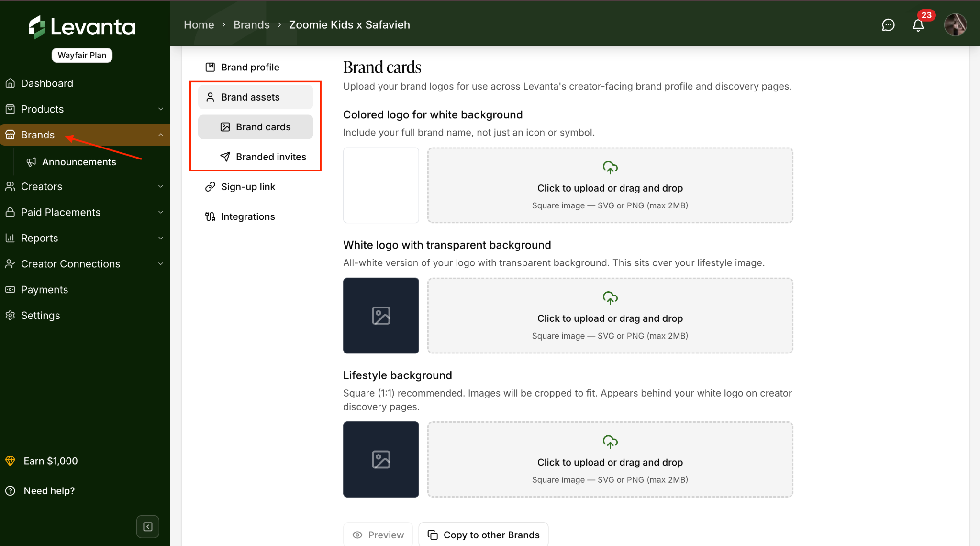The width and height of the screenshot is (980, 546).
Task: Collapse the Brands menu chevron
Action: 161,135
